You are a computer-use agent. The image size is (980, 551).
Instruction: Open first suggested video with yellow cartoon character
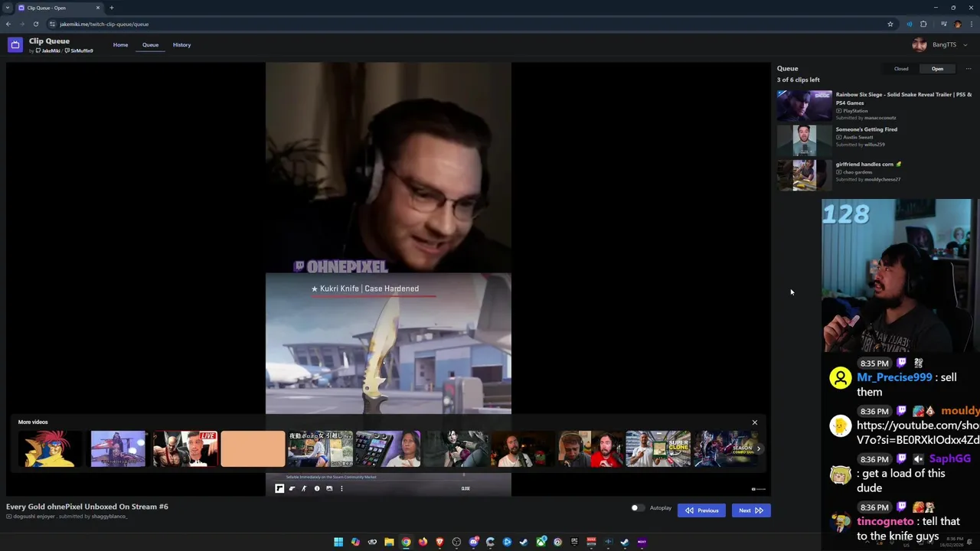51,449
